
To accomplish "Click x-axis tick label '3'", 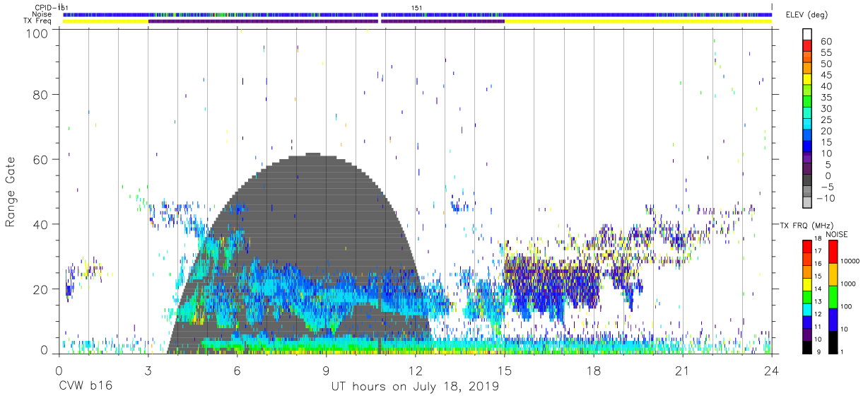I will [x=148, y=371].
